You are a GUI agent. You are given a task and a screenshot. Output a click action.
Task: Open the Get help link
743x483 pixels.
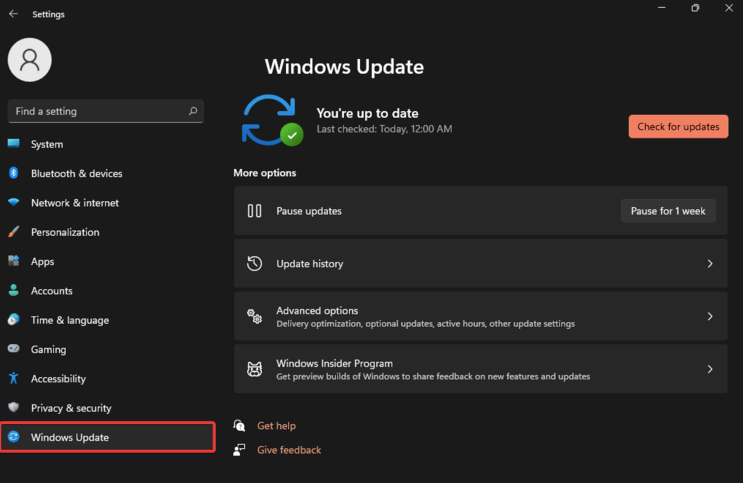276,426
